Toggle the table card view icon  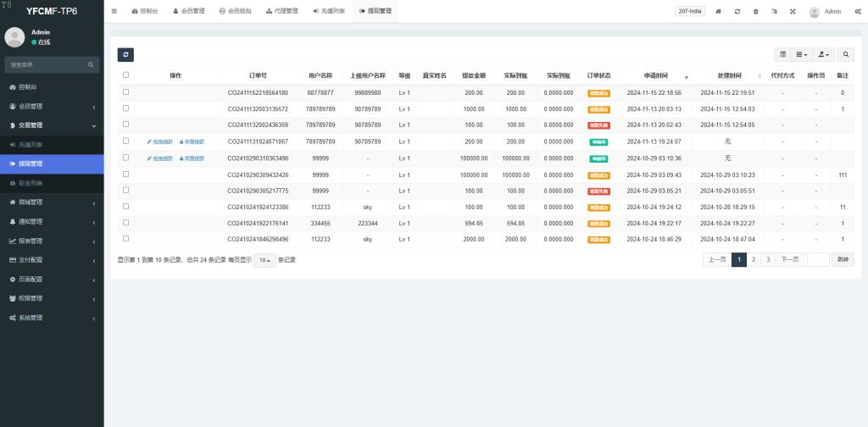[x=782, y=54]
